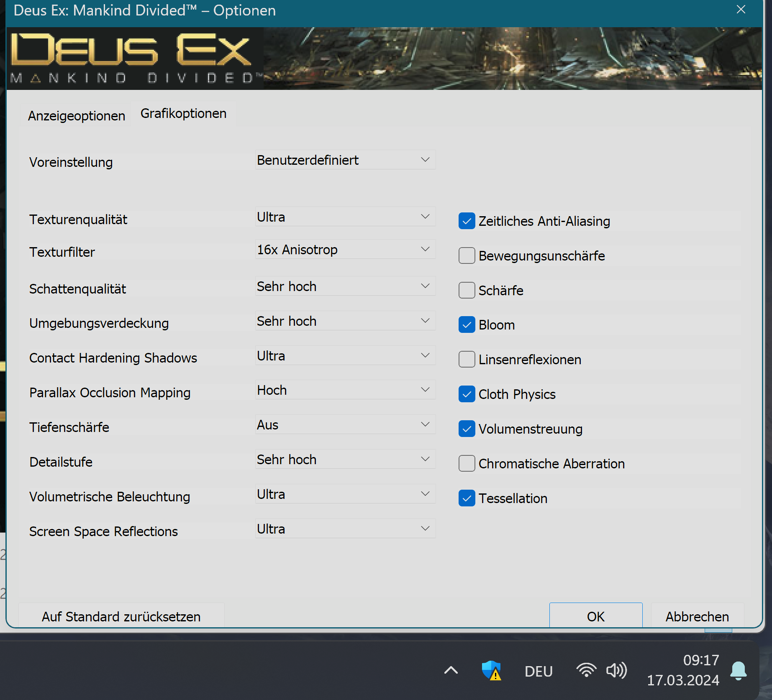The image size is (772, 700).
Task: Click Auf Standard zurücksetzen button
Action: coord(121,616)
